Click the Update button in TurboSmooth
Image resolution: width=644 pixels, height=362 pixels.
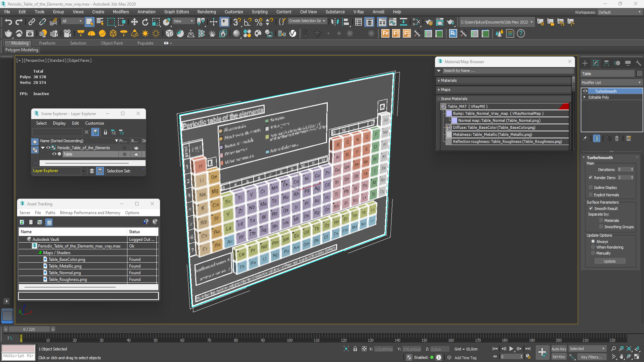point(609,261)
